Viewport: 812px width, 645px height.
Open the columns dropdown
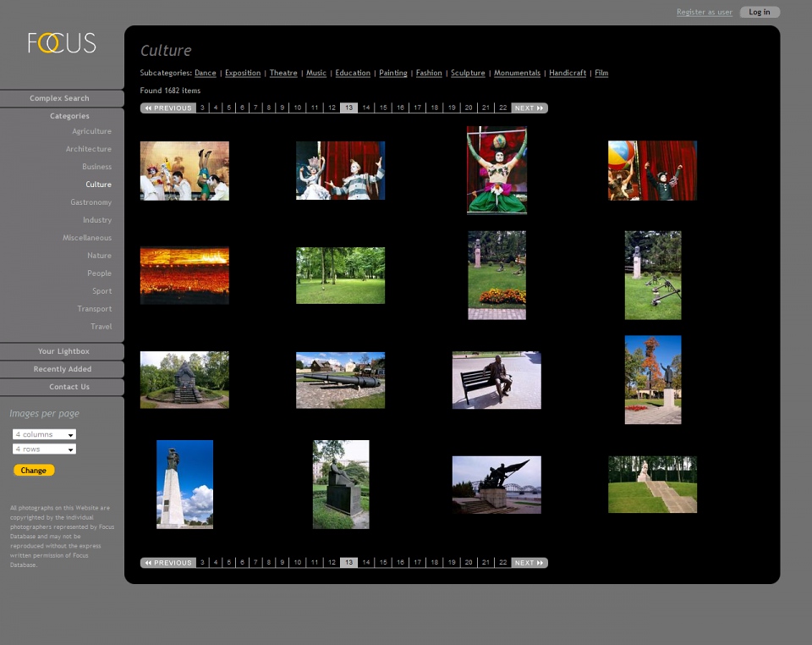tap(44, 434)
